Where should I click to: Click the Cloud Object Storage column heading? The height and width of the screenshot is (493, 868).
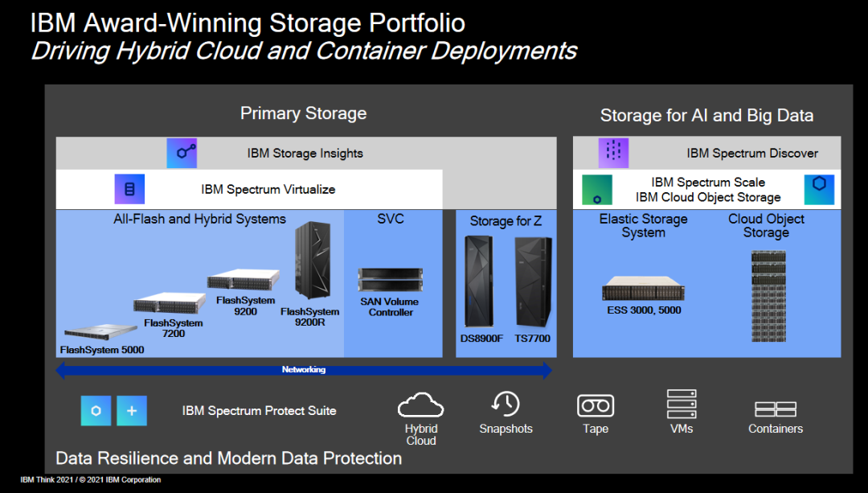[766, 226]
